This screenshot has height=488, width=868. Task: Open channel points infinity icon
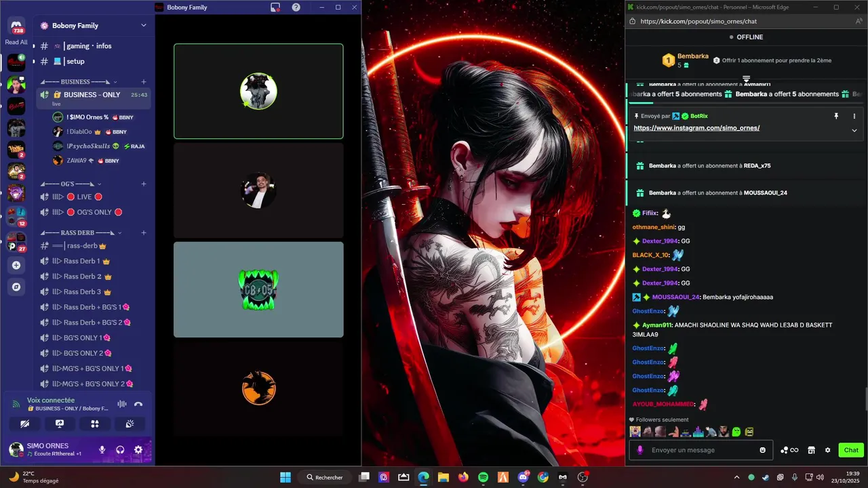[789, 450]
